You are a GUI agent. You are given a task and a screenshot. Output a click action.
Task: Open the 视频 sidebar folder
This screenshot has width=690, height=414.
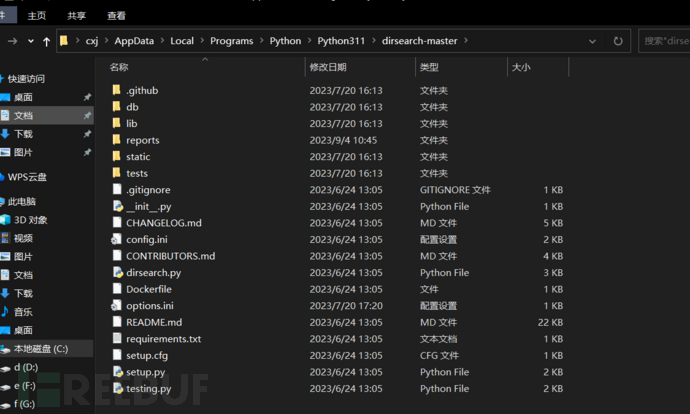[23, 238]
